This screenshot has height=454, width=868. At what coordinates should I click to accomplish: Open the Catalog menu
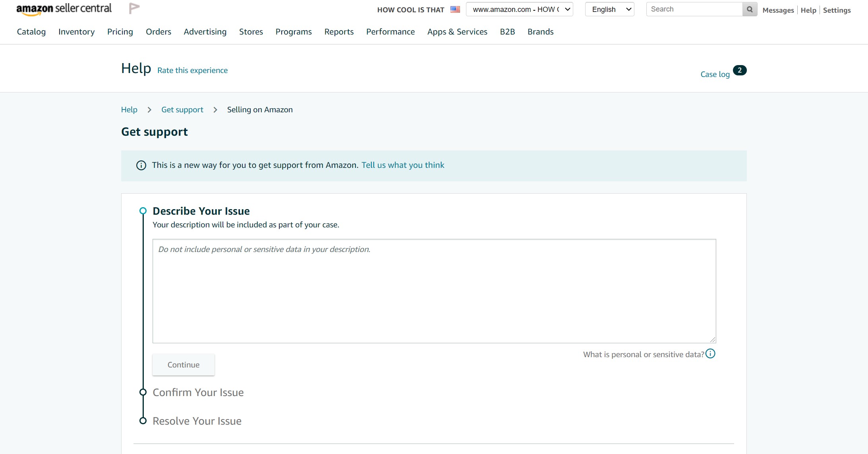31,32
